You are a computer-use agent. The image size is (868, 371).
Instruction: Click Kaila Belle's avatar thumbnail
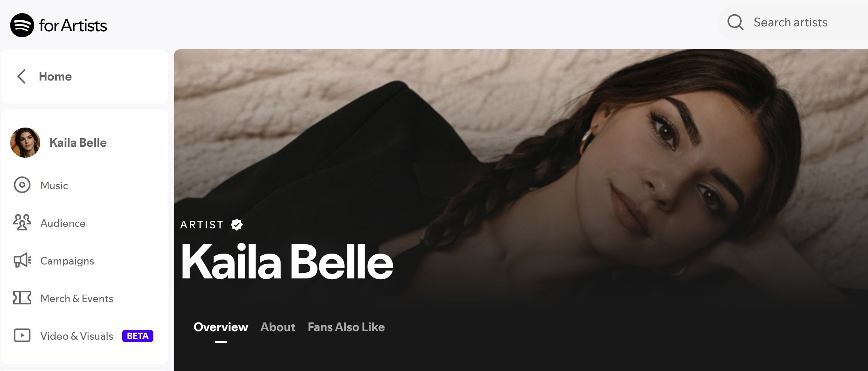click(x=25, y=143)
